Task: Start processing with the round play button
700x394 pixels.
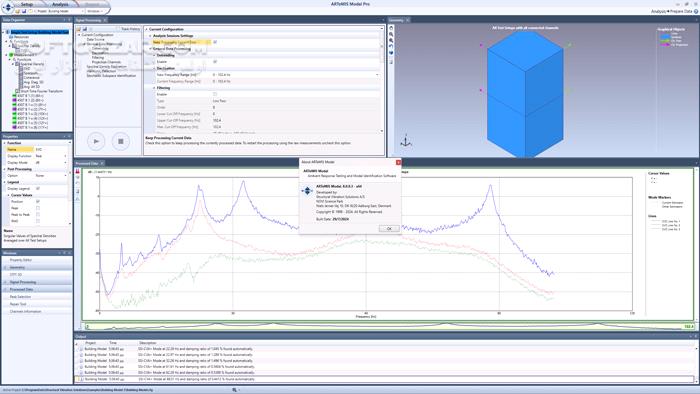Action: click(x=96, y=141)
